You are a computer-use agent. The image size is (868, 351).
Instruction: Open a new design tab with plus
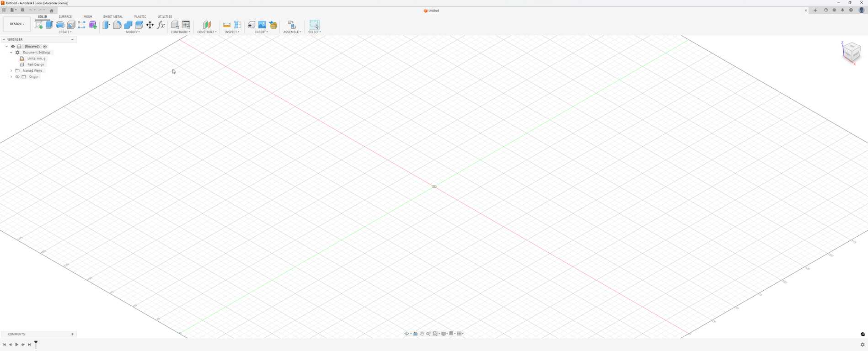(x=815, y=10)
